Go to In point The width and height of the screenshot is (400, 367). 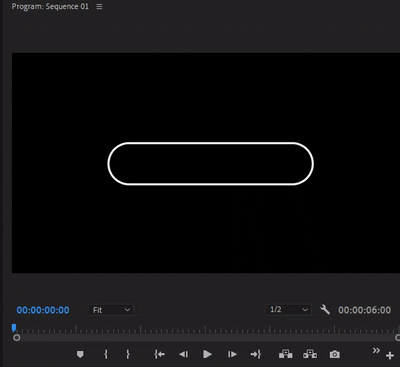coord(159,354)
